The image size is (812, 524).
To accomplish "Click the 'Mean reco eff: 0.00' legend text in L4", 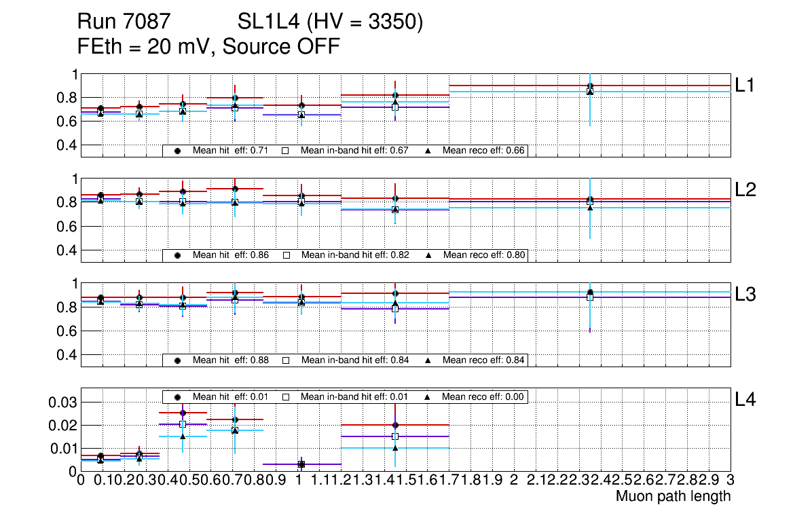I will pos(483,396).
